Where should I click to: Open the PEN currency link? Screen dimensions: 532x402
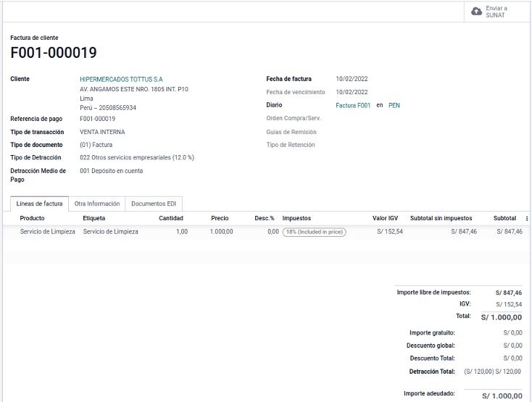coord(394,105)
